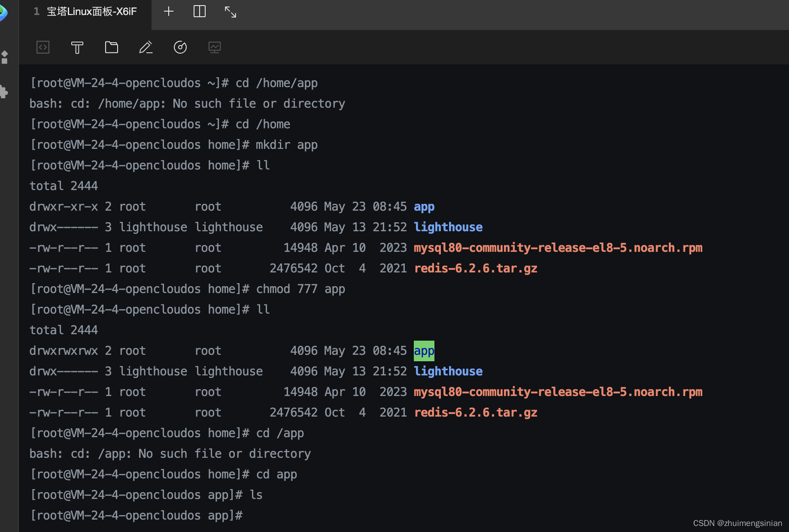This screenshot has width=789, height=532.
Task: Click the split pane icon
Action: click(x=200, y=12)
